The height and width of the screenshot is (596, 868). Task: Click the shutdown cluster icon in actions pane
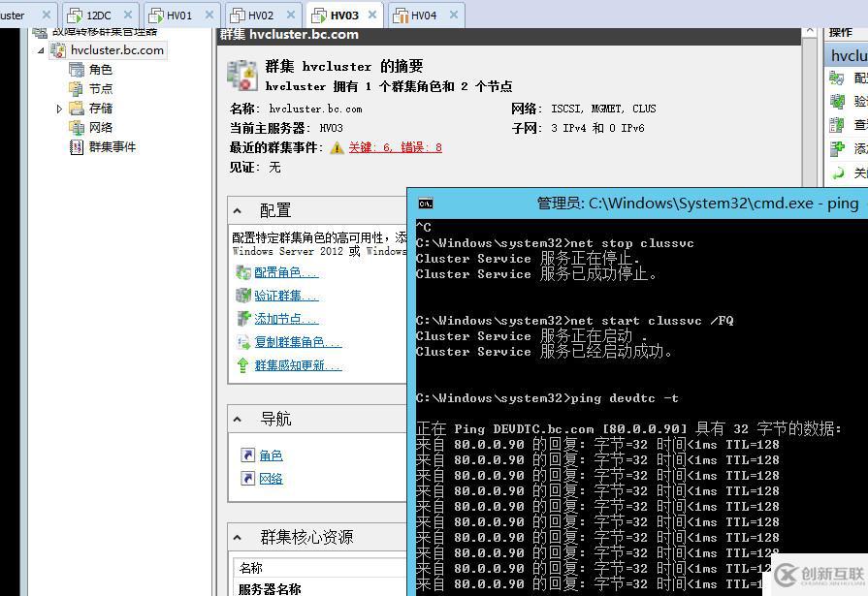(838, 173)
